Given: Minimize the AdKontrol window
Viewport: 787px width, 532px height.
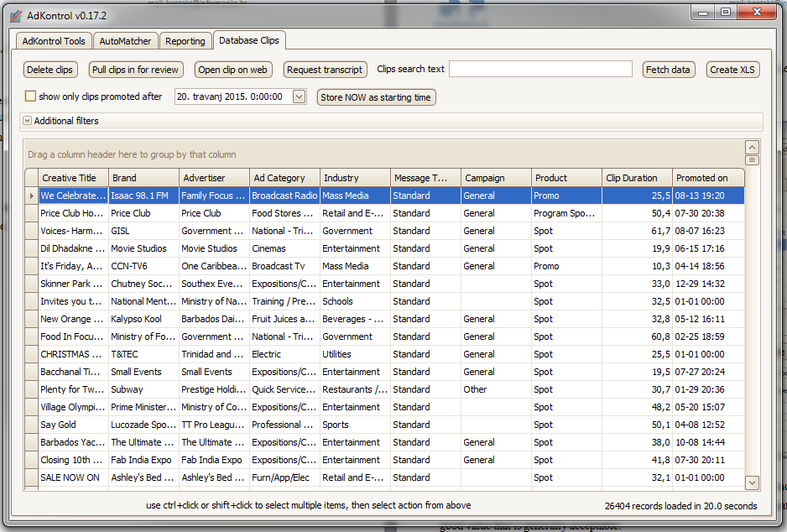Looking at the screenshot, I should point(703,13).
